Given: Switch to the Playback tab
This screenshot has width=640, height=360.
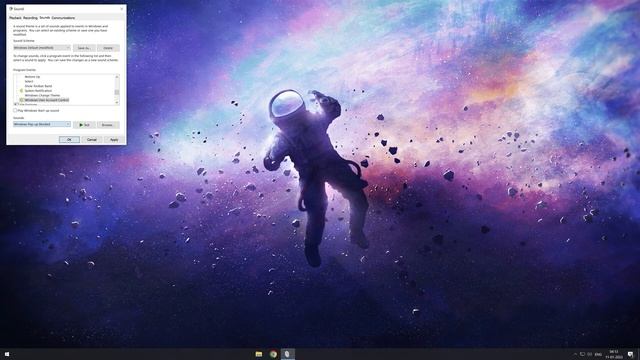Looking at the screenshot, I should click(15, 18).
